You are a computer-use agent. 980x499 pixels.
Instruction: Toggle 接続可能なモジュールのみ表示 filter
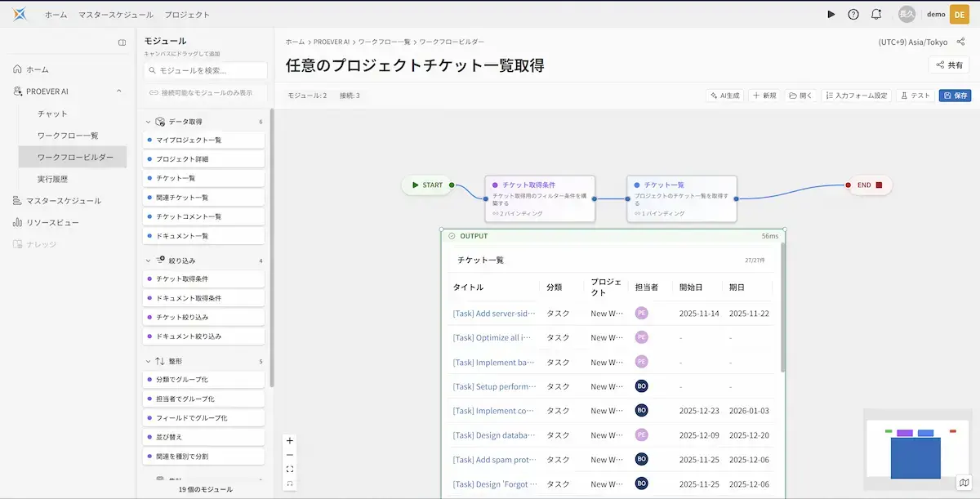coord(206,93)
